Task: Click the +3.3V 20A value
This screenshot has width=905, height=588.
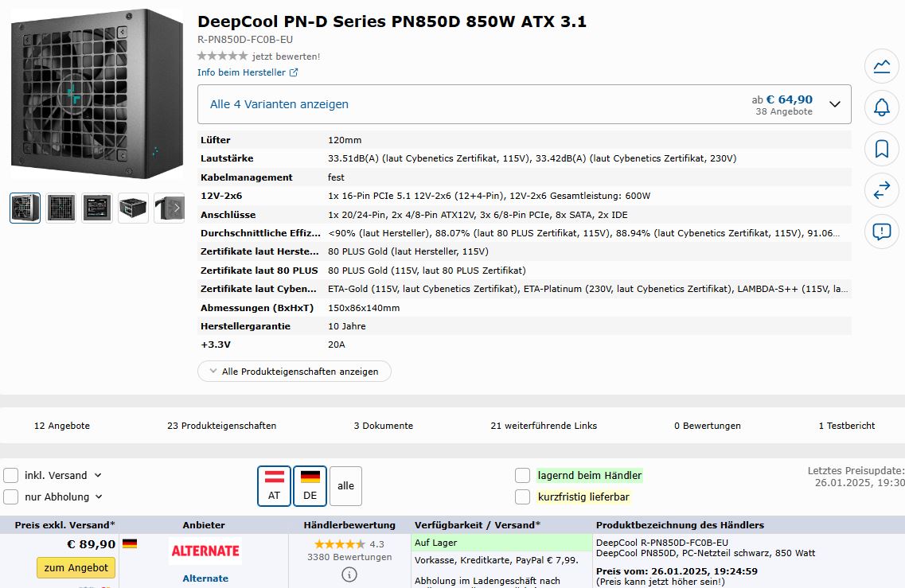Action: pyautogui.click(x=337, y=345)
